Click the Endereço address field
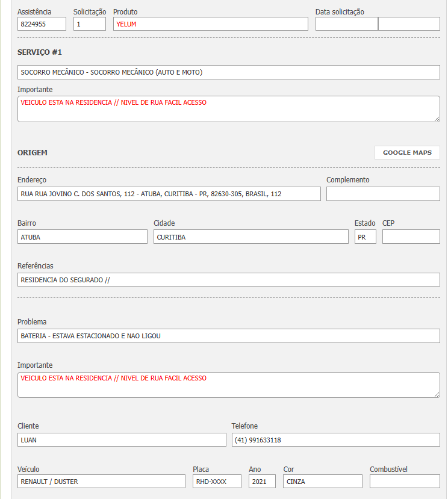448x499 pixels. tap(169, 194)
